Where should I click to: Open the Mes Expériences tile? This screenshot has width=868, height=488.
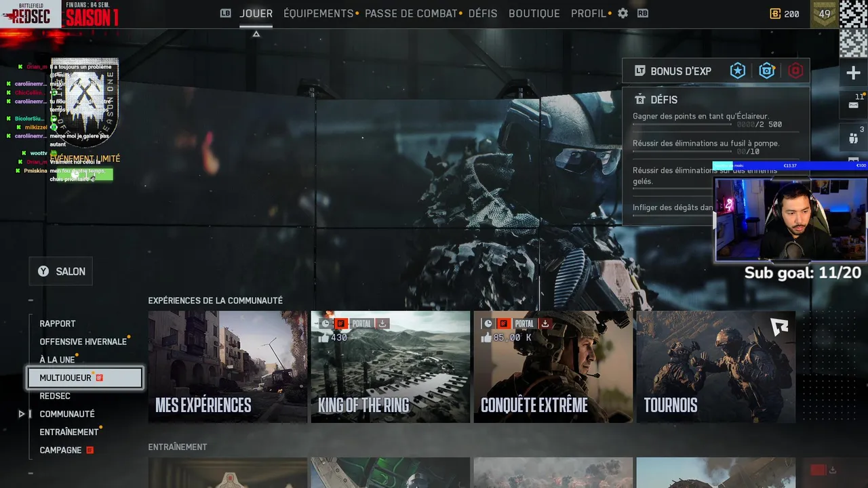click(228, 367)
